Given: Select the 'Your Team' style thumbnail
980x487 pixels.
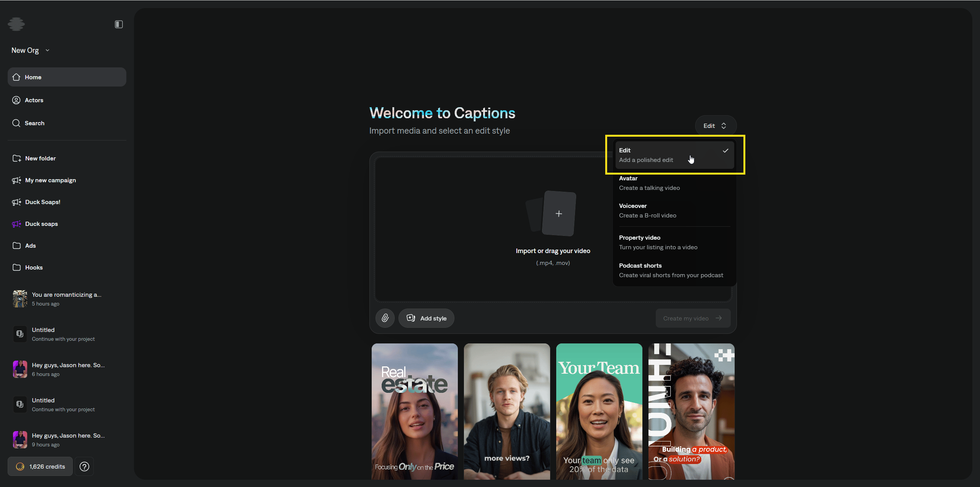Looking at the screenshot, I should click(x=599, y=412).
